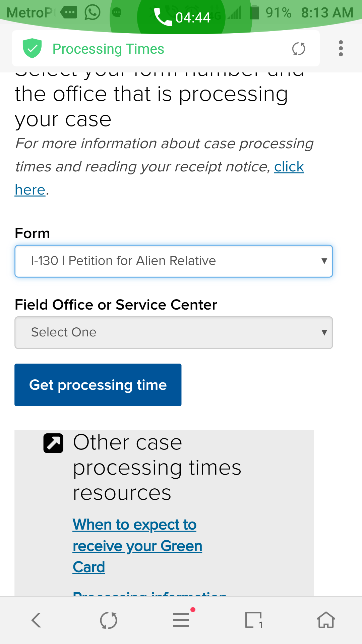Tap the external link arrow icon
The image size is (362, 644).
tap(53, 443)
